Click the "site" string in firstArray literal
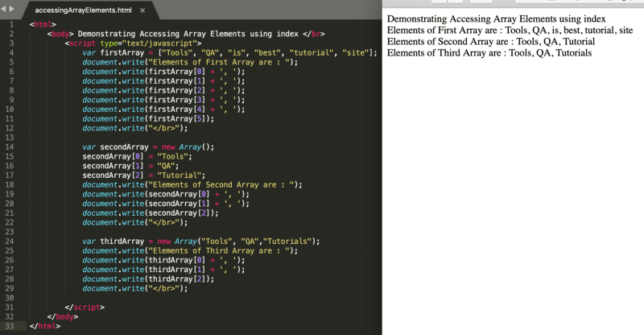 [356, 52]
